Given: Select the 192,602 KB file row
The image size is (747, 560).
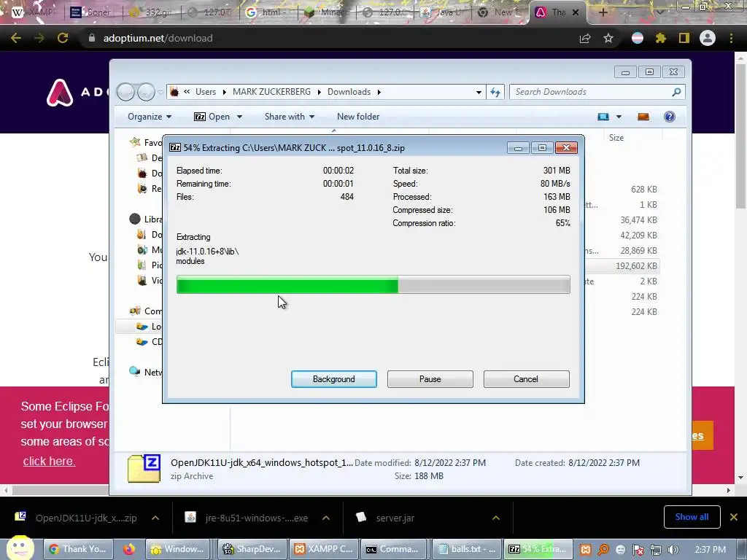Looking at the screenshot, I should [623, 265].
